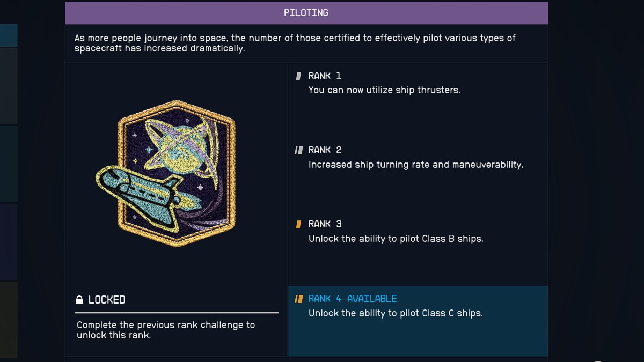Click the padlock icon beside LOCKED
644x362 pixels.
pos(80,300)
